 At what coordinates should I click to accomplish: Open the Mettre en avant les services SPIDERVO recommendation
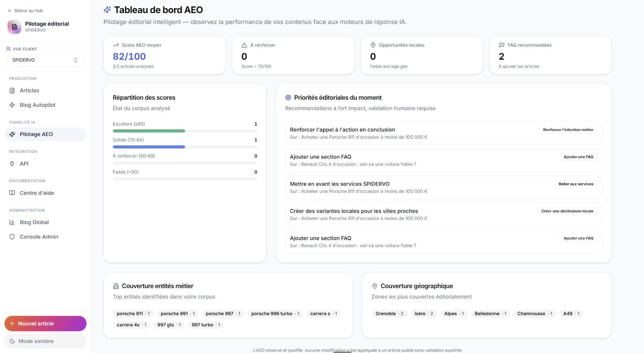click(443, 187)
